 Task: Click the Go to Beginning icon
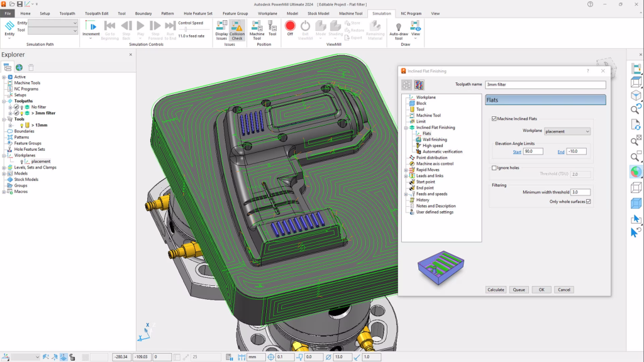click(109, 26)
